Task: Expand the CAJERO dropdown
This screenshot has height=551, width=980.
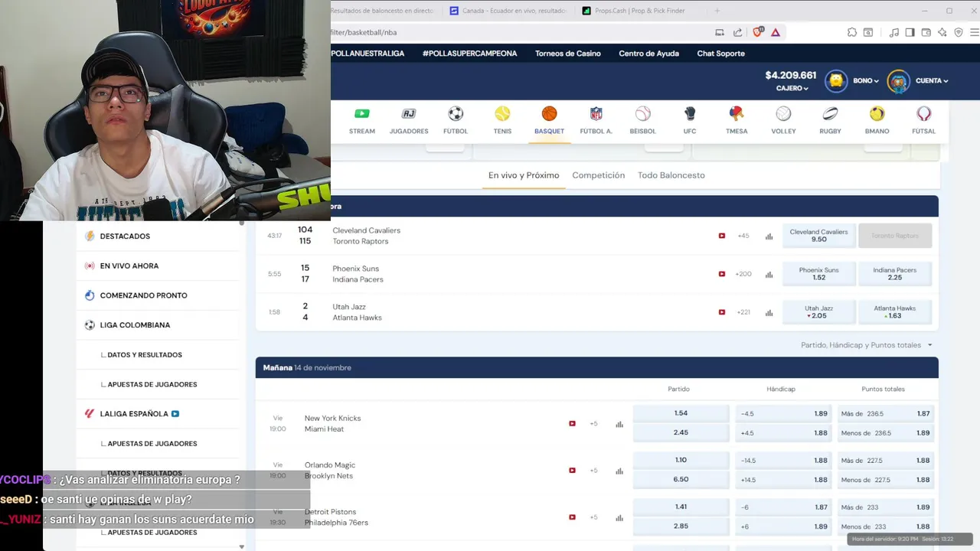Action: (792, 88)
